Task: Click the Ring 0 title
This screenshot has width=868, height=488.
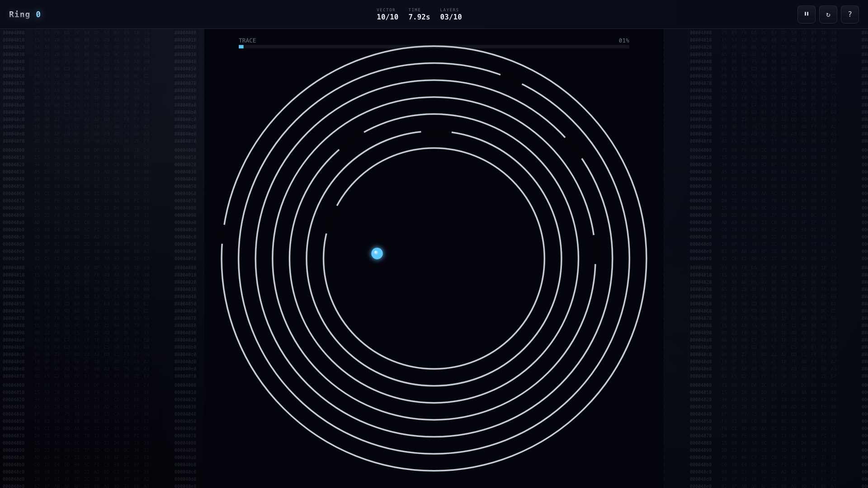Action: point(25,14)
